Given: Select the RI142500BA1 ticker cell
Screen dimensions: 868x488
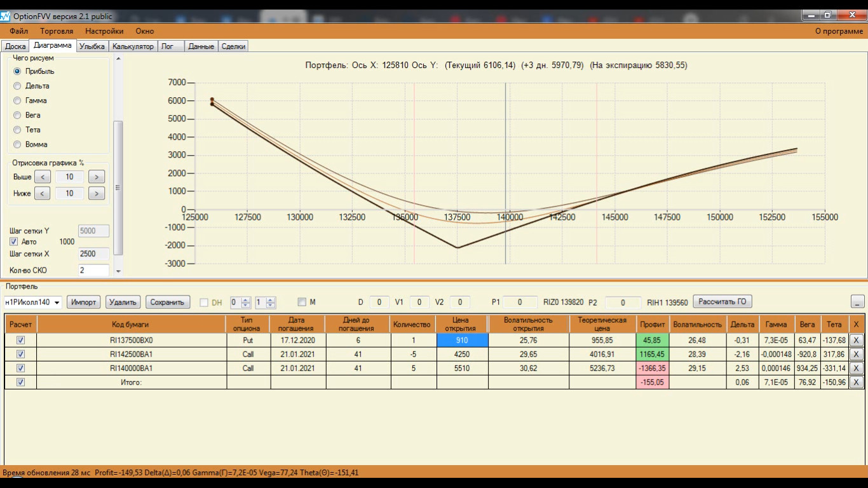Looking at the screenshot, I should click(x=131, y=354).
